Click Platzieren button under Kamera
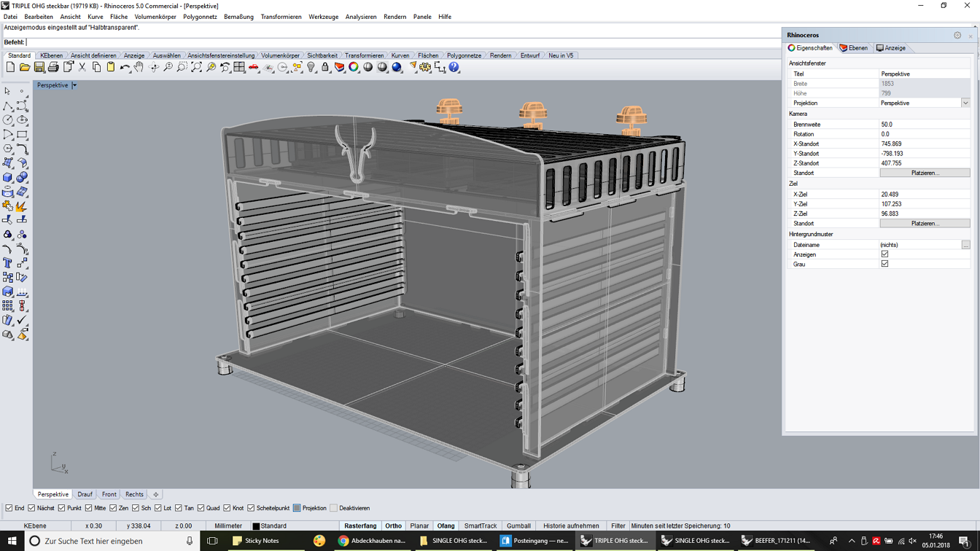 (924, 173)
